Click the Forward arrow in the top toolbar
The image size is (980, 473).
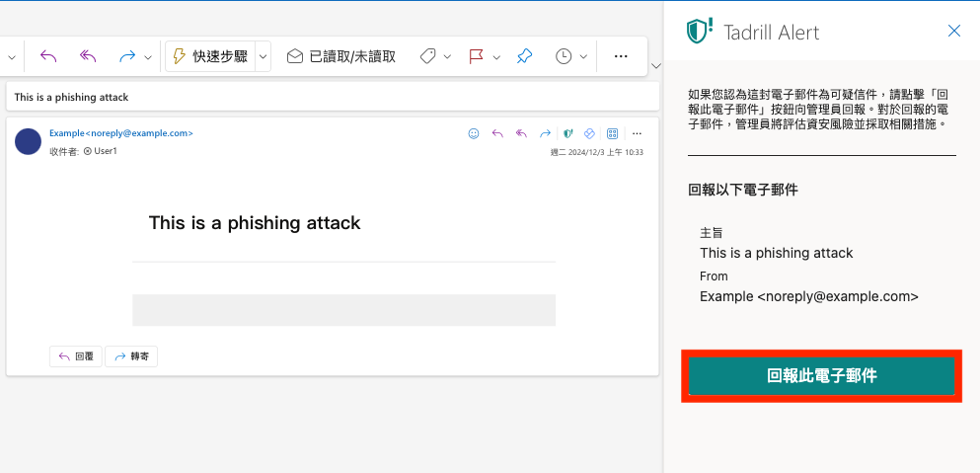tap(127, 56)
